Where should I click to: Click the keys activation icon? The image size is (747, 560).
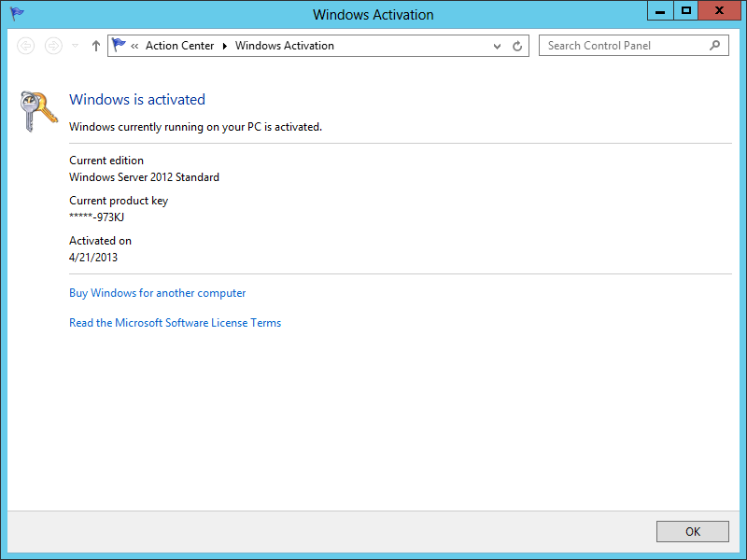pos(38,112)
